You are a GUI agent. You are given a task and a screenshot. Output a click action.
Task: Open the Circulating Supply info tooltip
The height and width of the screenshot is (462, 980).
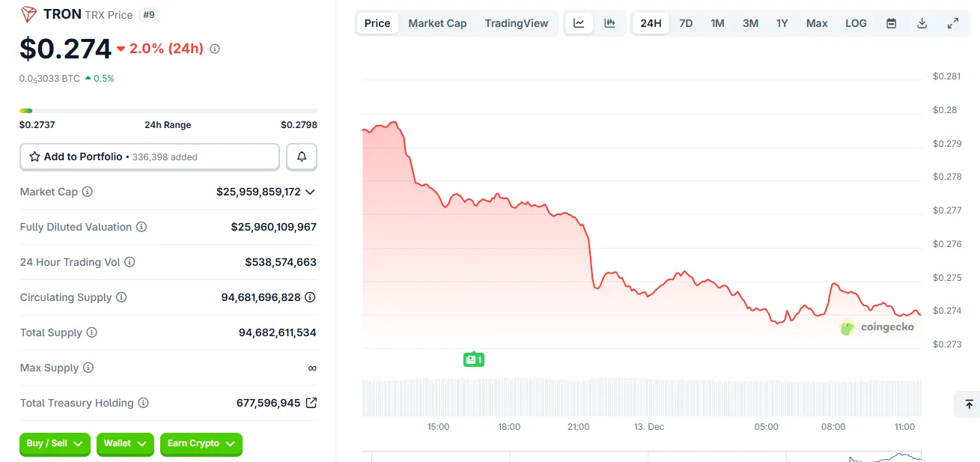click(121, 297)
